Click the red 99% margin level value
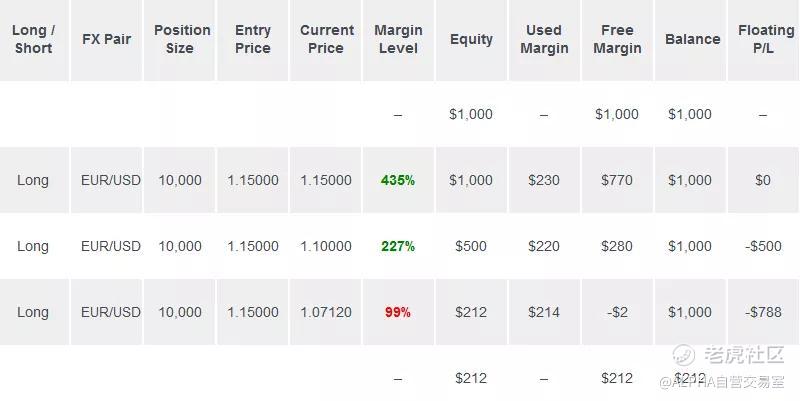This screenshot has width=800, height=401. click(398, 312)
